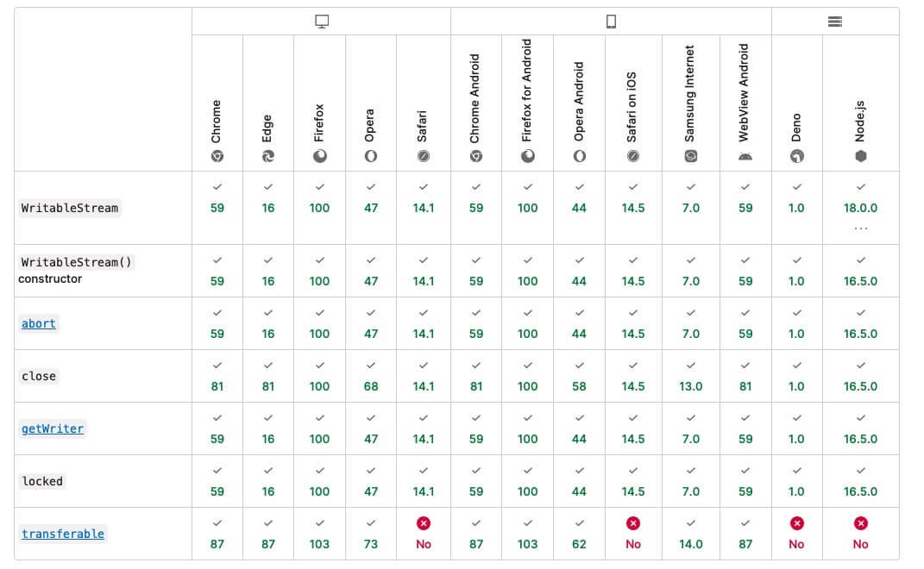Expand Samsung Internet 13.0 close support cell
Screen dimensions: 924x569
690,377
